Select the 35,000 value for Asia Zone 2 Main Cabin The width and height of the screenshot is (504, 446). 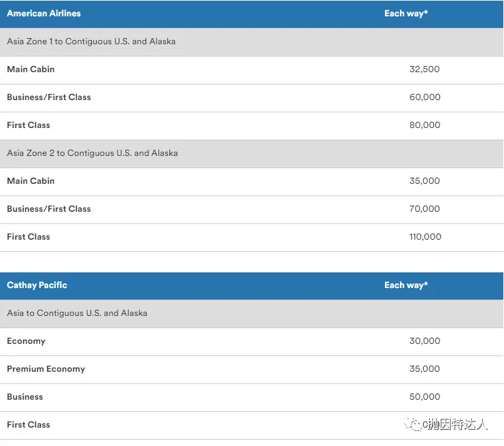[x=424, y=181]
